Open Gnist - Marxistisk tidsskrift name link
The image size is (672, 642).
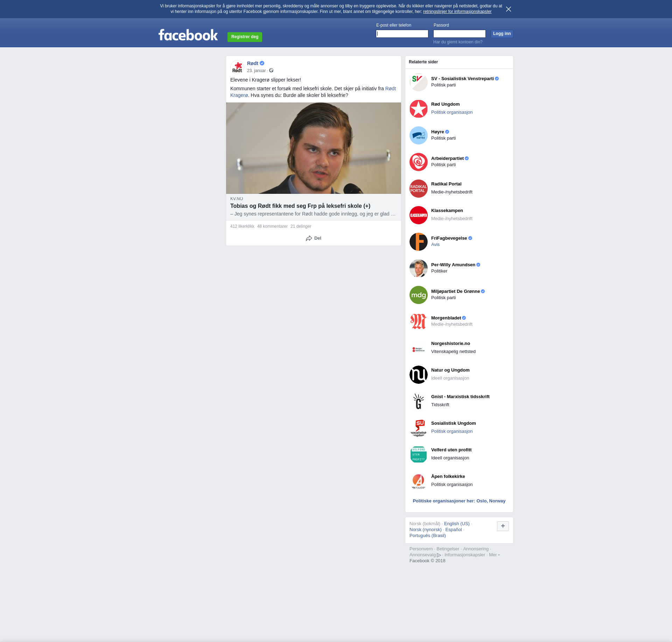point(460,397)
